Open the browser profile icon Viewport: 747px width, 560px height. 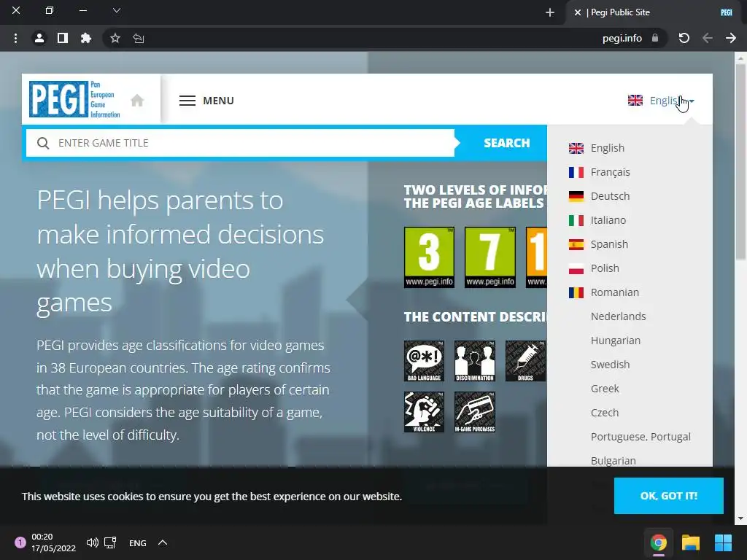coord(39,38)
